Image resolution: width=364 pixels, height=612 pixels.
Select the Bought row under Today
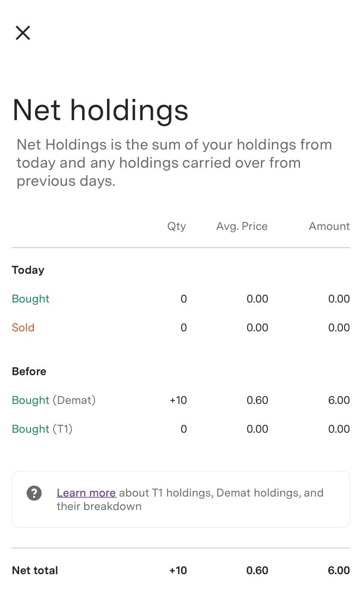click(x=30, y=299)
